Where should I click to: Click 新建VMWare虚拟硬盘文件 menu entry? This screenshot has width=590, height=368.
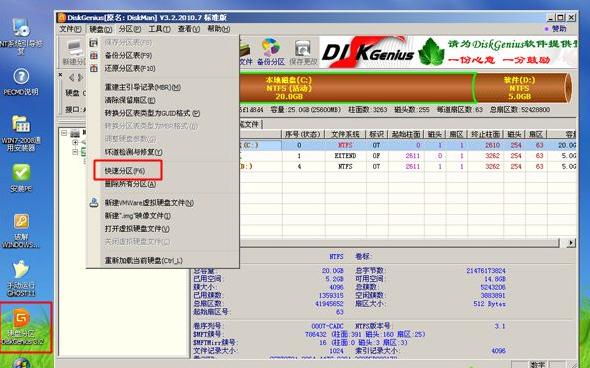tap(149, 202)
